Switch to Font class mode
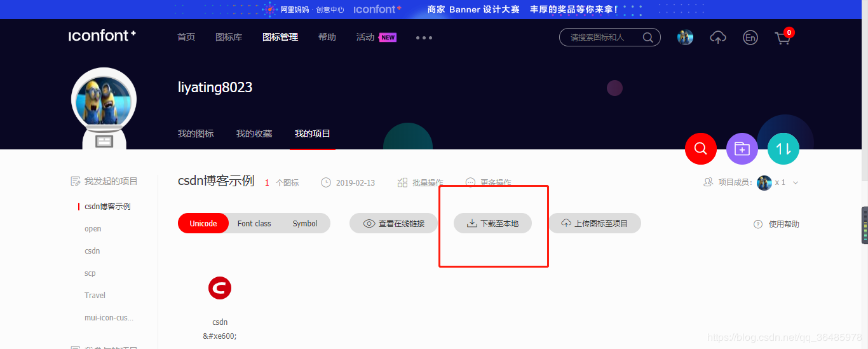 (254, 223)
